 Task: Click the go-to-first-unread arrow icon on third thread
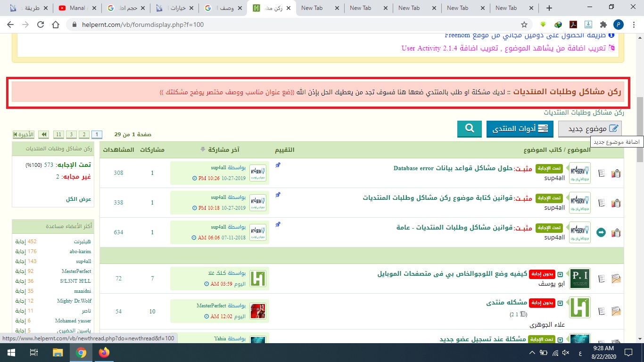pyautogui.click(x=601, y=232)
